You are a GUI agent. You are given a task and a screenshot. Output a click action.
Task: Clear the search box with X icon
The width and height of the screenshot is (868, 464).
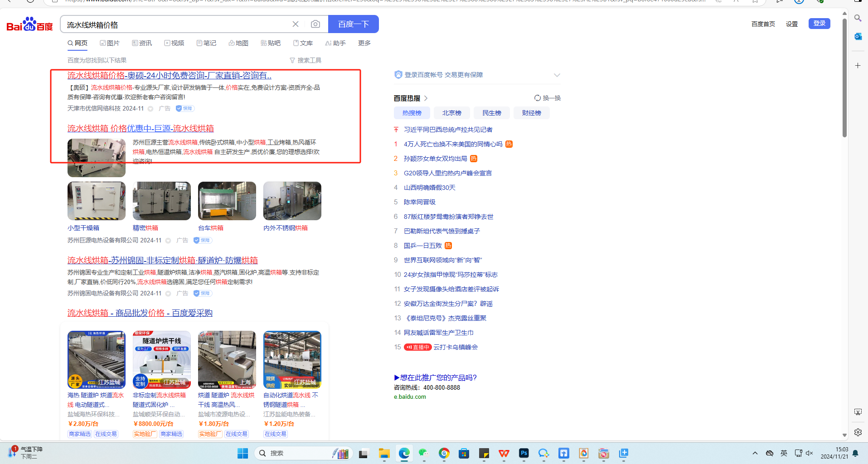296,24
